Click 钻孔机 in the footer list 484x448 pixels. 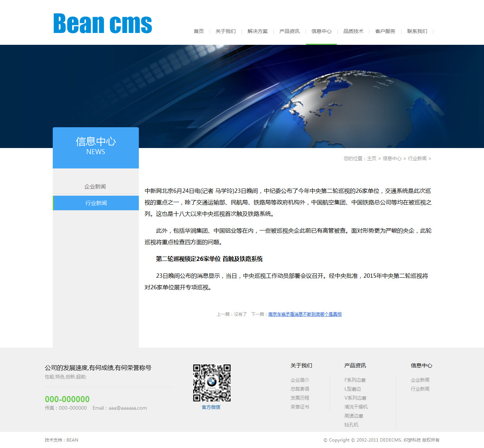pyautogui.click(x=352, y=425)
